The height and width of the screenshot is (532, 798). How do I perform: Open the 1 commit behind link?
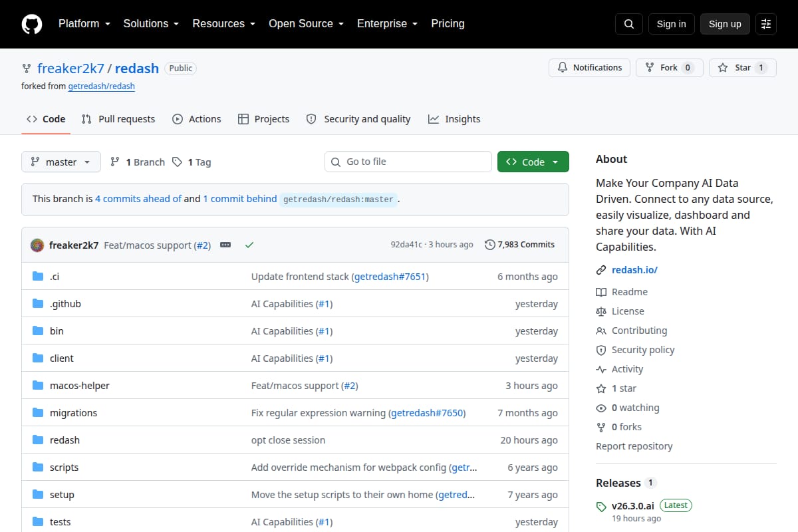tap(240, 198)
